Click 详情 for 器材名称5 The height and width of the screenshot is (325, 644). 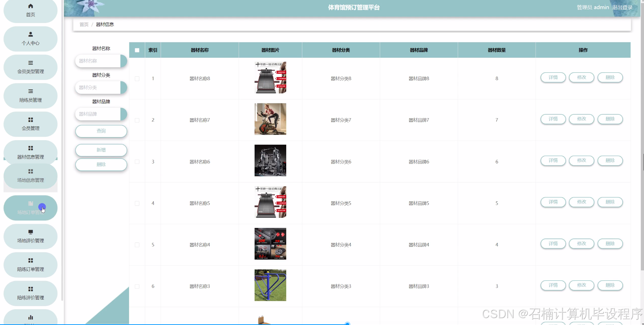point(553,202)
